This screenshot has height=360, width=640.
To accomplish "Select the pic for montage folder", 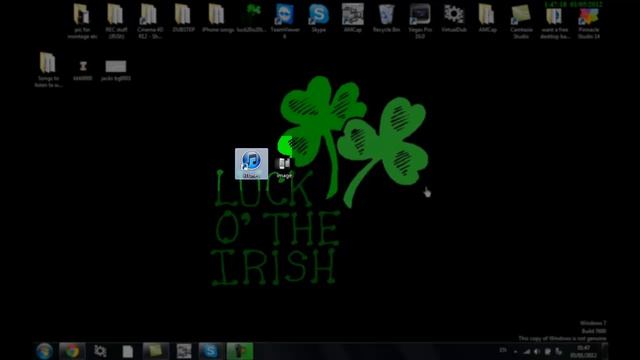I will (82, 21).
